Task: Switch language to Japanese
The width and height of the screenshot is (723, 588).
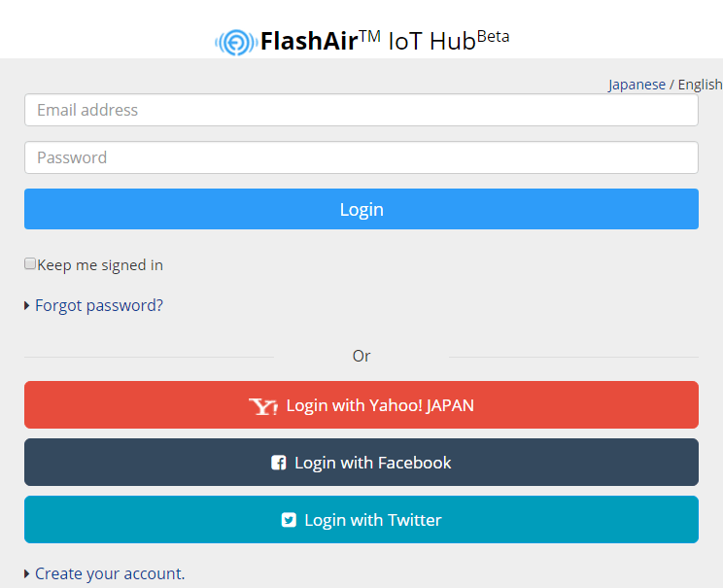Action: 637,85
